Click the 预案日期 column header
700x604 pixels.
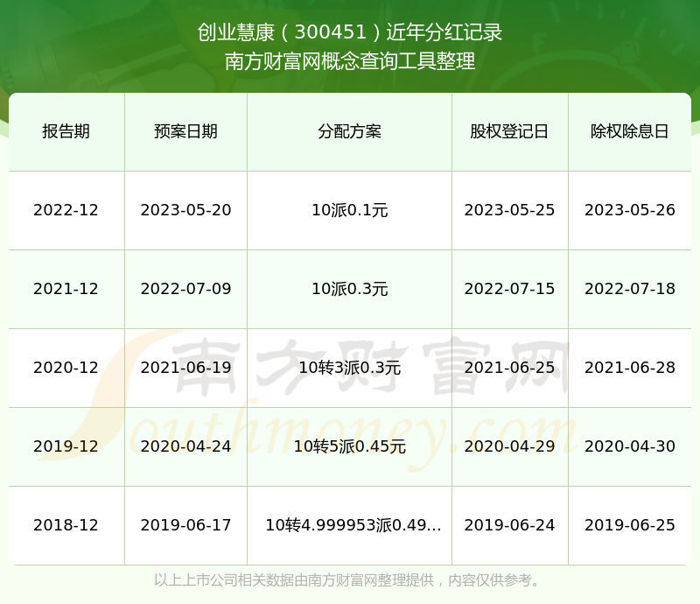coord(185,131)
